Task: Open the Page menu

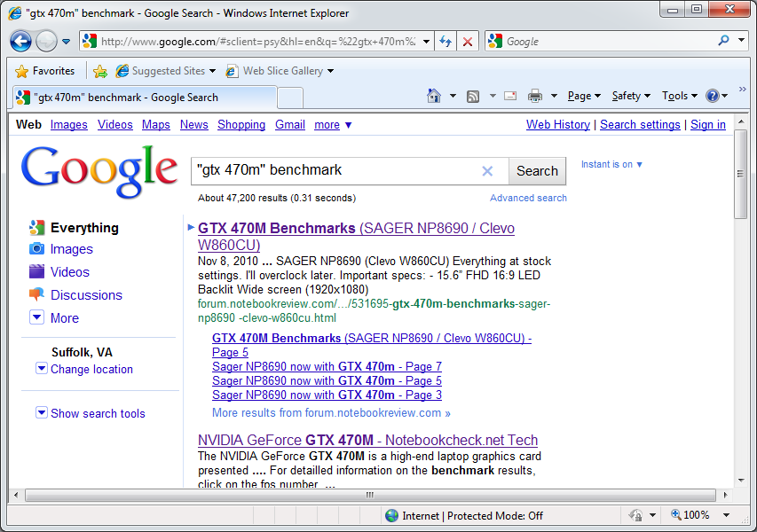Action: tap(584, 96)
